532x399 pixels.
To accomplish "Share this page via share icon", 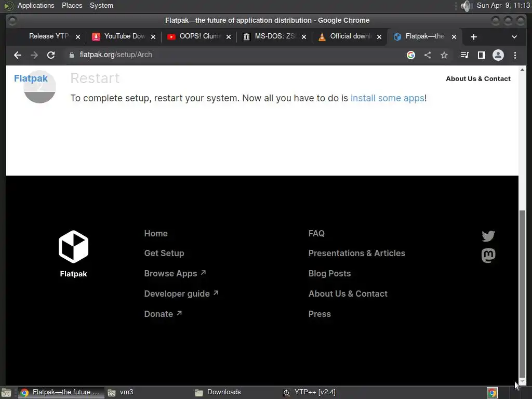I will 428,55.
